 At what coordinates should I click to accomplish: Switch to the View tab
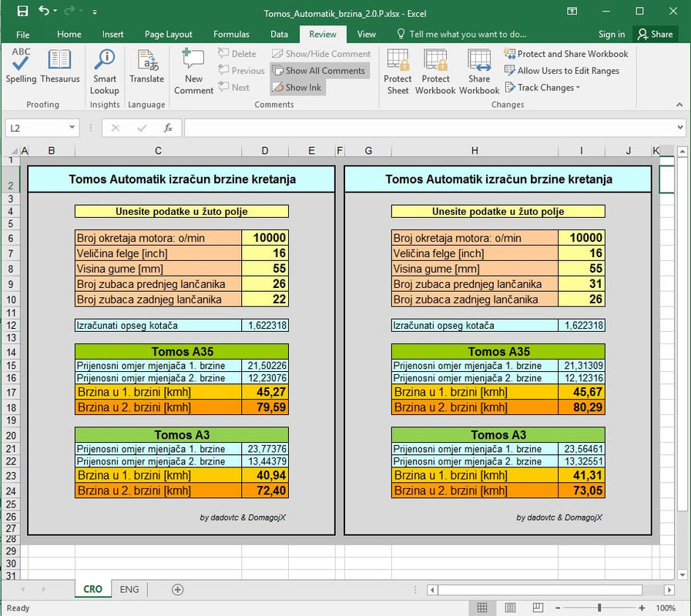point(366,35)
